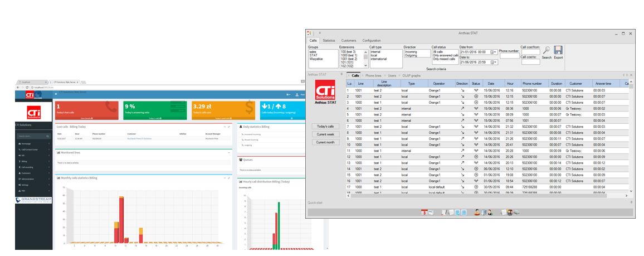The image size is (644, 256).
Task: Click the Today's calls button
Action: 325,127
